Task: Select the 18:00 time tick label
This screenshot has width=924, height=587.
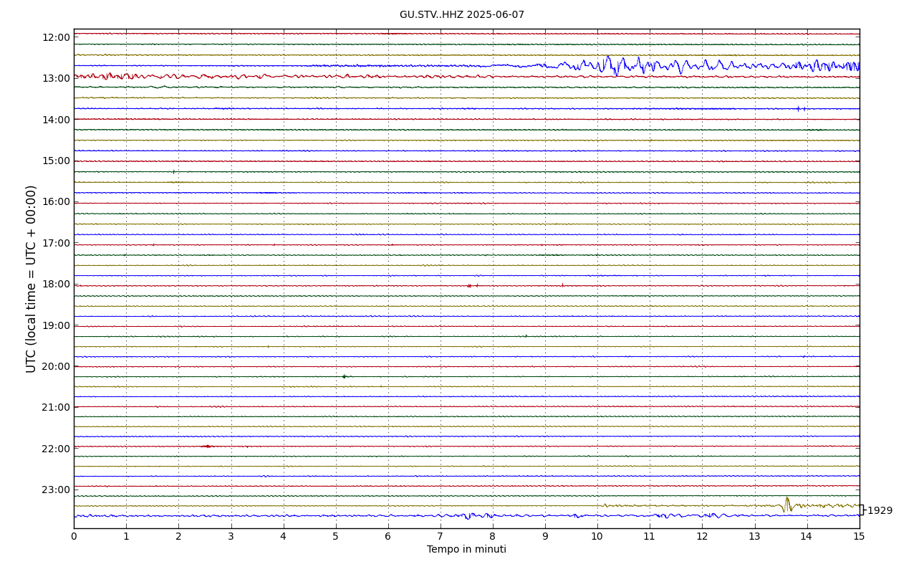Action: point(56,284)
